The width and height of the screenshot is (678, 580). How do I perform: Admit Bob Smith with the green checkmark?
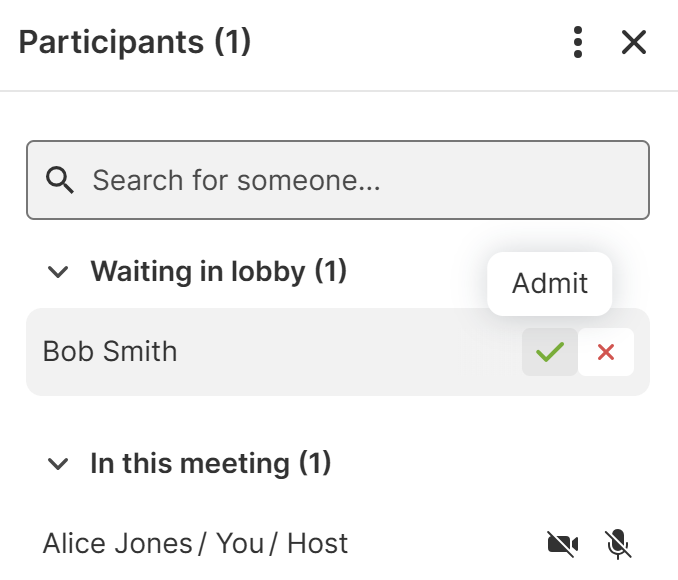550,352
